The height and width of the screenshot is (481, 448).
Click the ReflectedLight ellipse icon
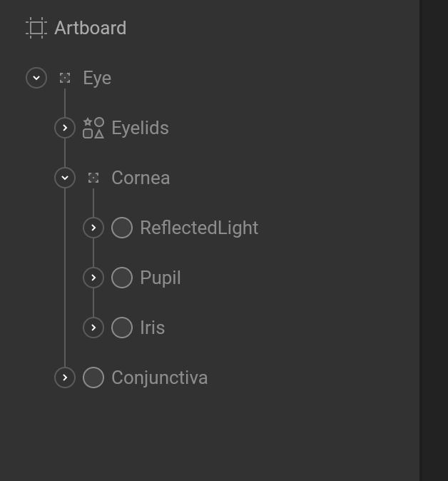(122, 228)
